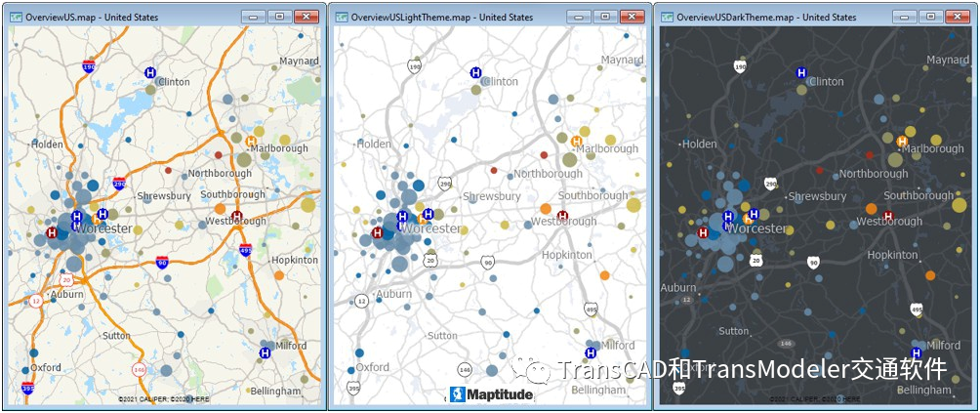Click the I-190 interstate shield in OverviewUS.map
This screenshot has height=413, width=980.
tap(88, 67)
